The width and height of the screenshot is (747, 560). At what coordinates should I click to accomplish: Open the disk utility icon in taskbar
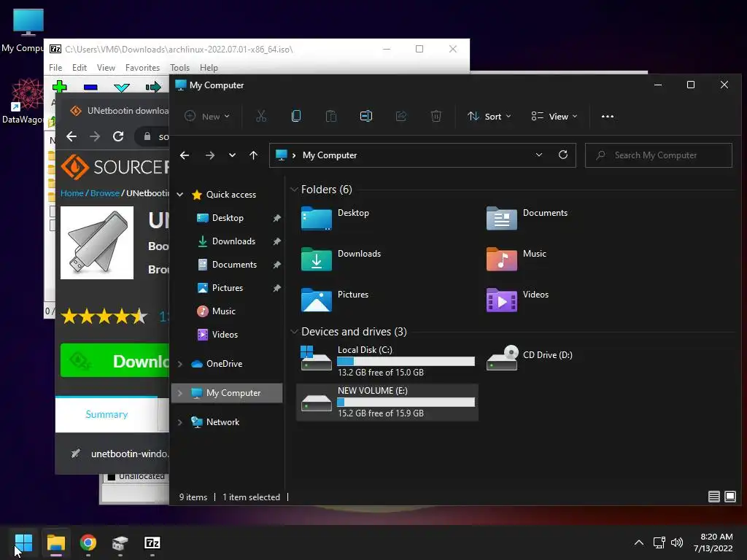tap(120, 542)
